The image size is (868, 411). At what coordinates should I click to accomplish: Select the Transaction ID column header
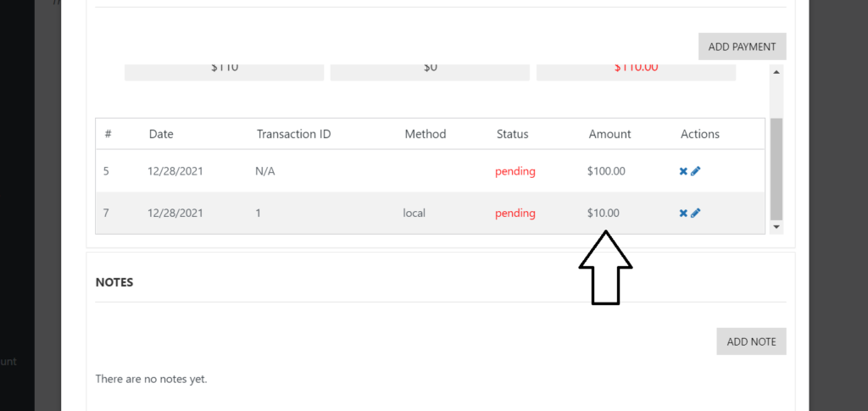(x=293, y=134)
